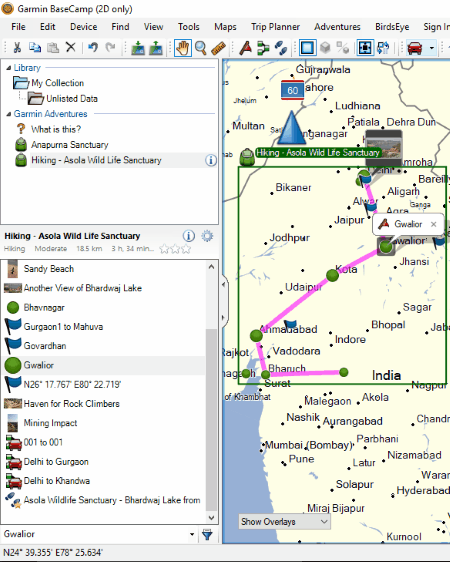The width and height of the screenshot is (450, 562).
Task: Select Delhi to Gurgaon route
Action: coord(56,462)
